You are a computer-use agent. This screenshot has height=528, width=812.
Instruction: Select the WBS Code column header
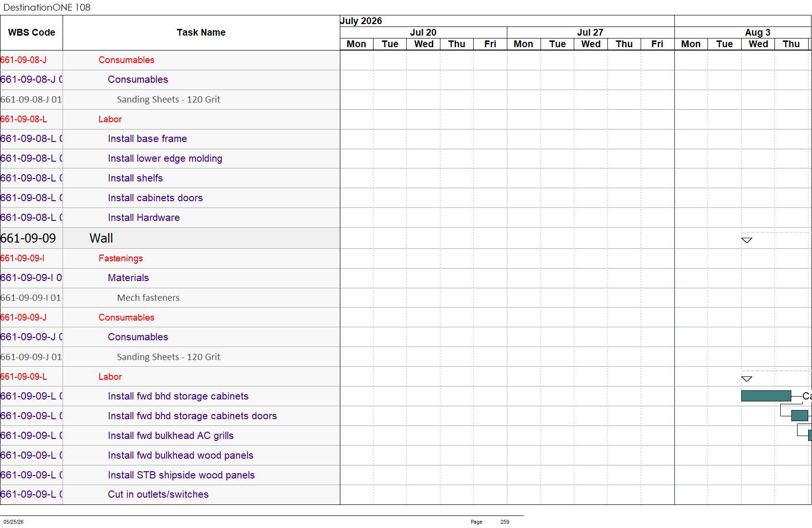31,33
